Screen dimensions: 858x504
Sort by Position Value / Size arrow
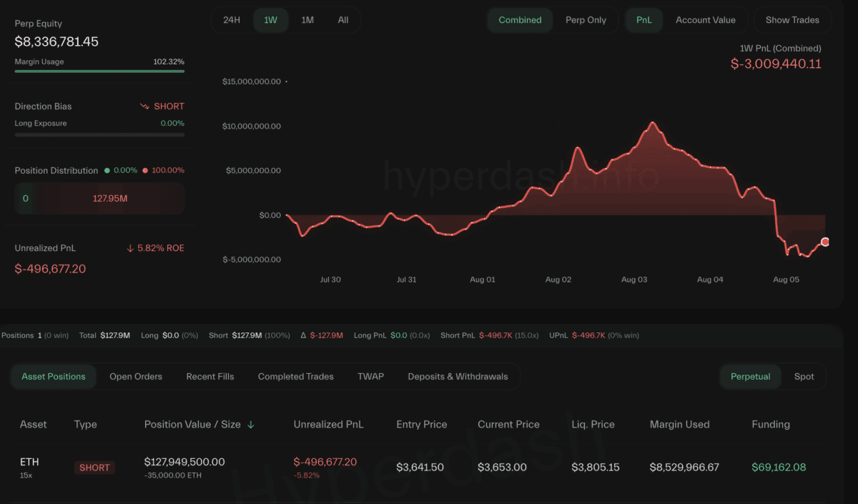coord(251,425)
